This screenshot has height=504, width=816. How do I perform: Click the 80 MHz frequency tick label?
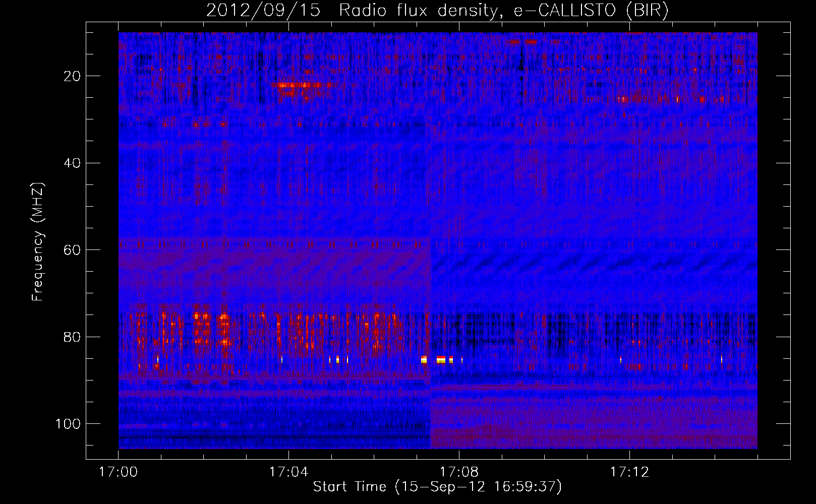tap(73, 337)
